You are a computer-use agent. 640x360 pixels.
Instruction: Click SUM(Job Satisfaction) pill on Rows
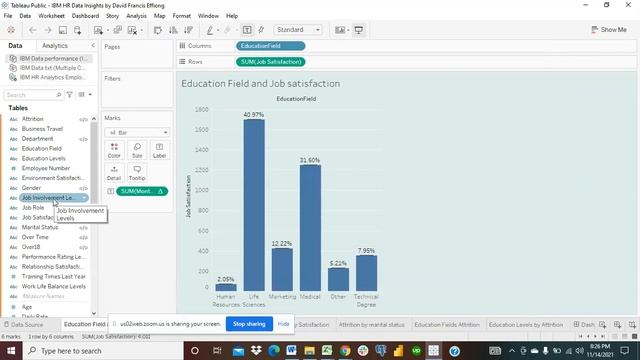(x=271, y=62)
